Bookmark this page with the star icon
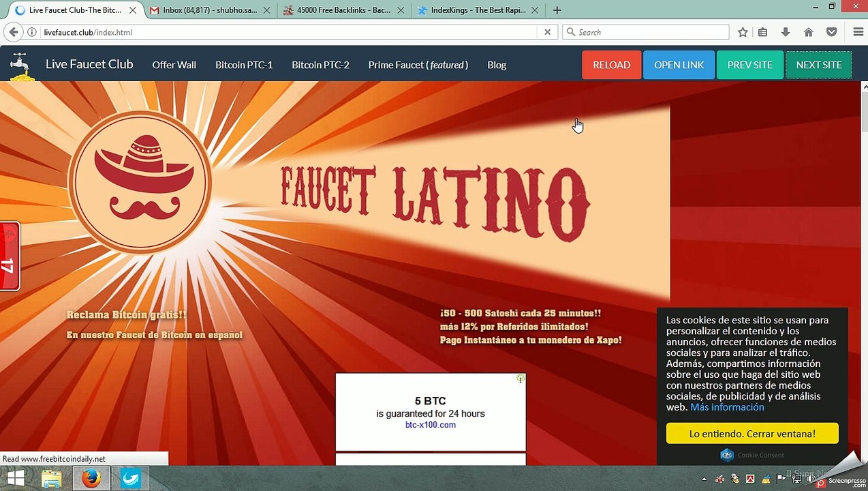This screenshot has width=868, height=491. point(743,32)
